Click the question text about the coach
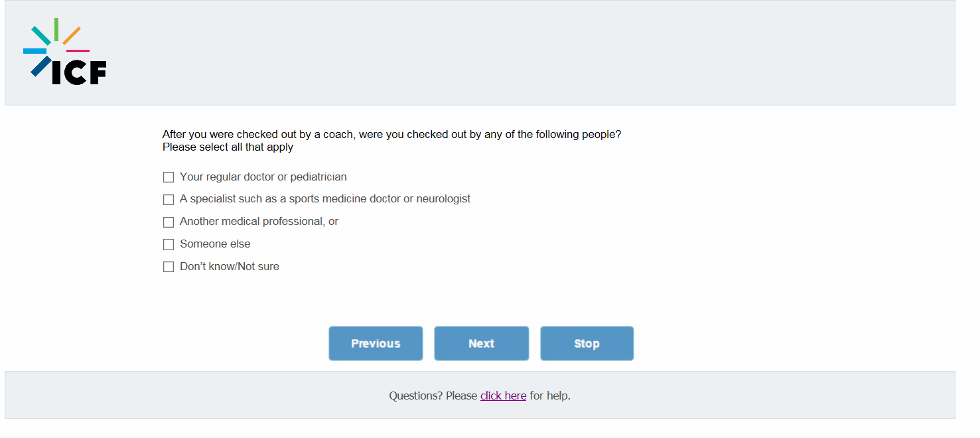The width and height of the screenshot is (980, 438). coord(391,134)
